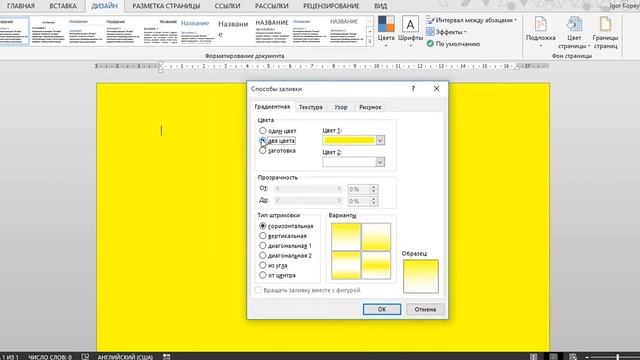This screenshot has width=640, height=360.
Task: Expand the document formatting gallery more arrow
Action: tap(370, 42)
